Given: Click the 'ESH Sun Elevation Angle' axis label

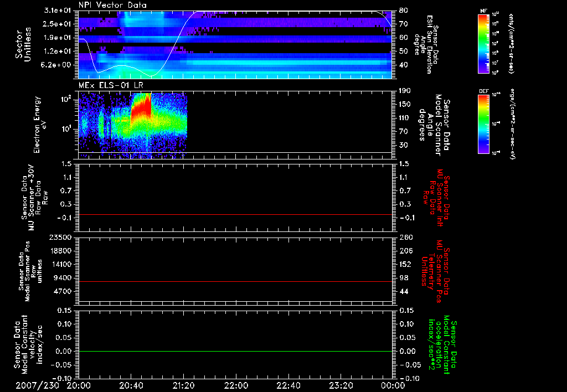Looking at the screenshot, I should [426, 44].
